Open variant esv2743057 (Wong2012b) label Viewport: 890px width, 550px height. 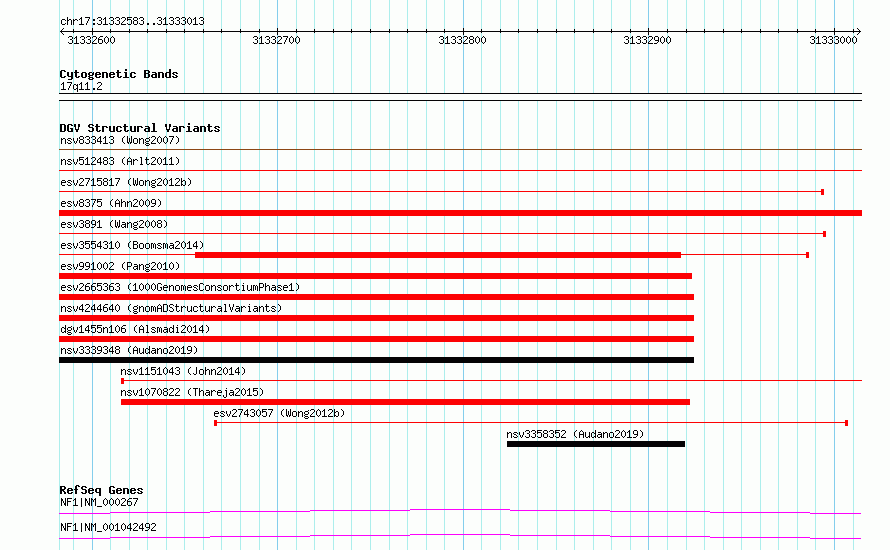click(x=279, y=413)
